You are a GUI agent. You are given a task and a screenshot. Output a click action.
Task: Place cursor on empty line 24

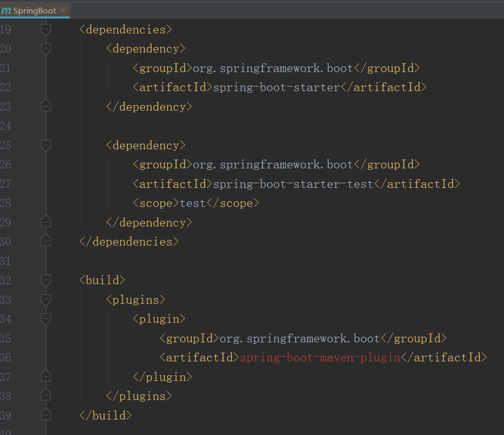(x=276, y=126)
